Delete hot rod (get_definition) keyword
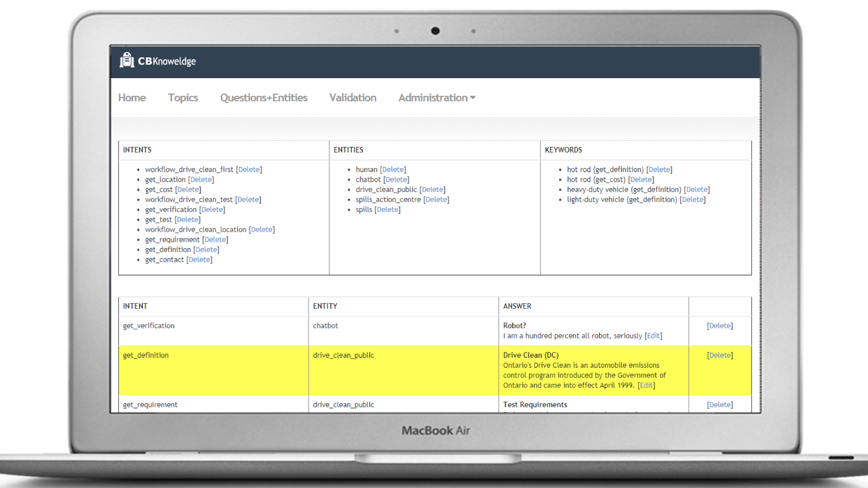The image size is (868, 488). (x=660, y=169)
